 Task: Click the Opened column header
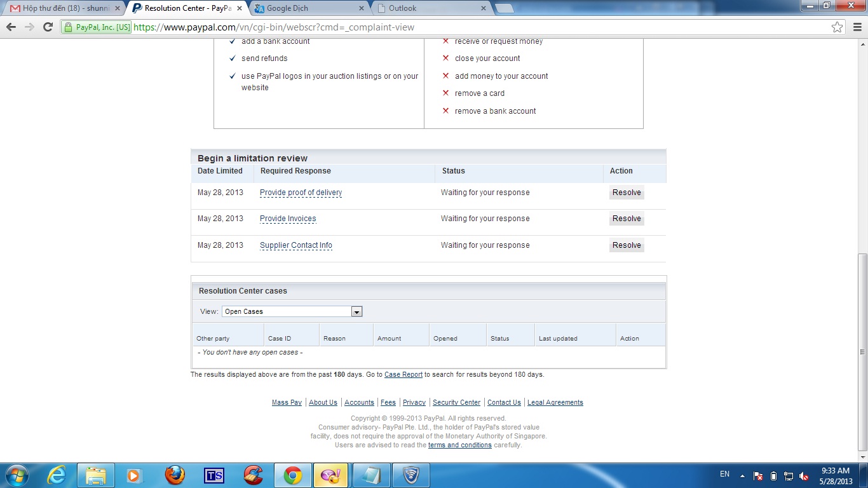coord(458,335)
